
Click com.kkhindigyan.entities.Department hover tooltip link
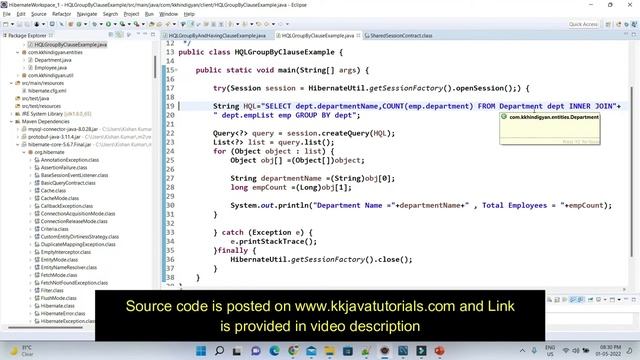553,117
